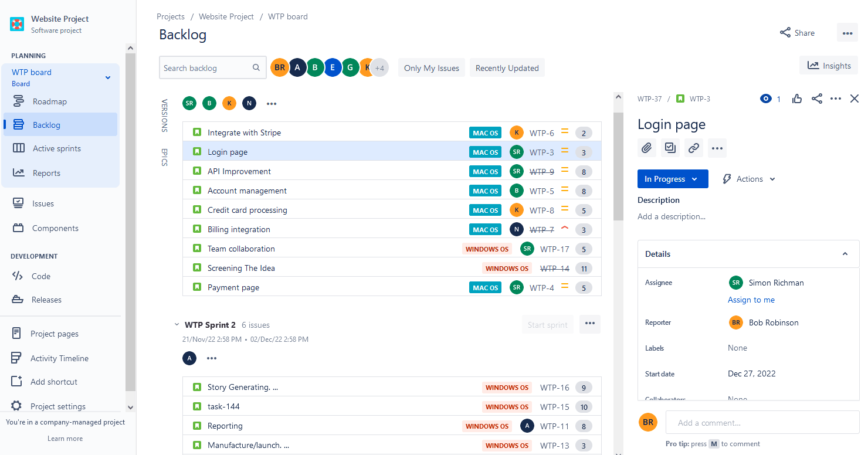The height and width of the screenshot is (455, 868).
Task: Click the Assign to me link
Action: [751, 300]
